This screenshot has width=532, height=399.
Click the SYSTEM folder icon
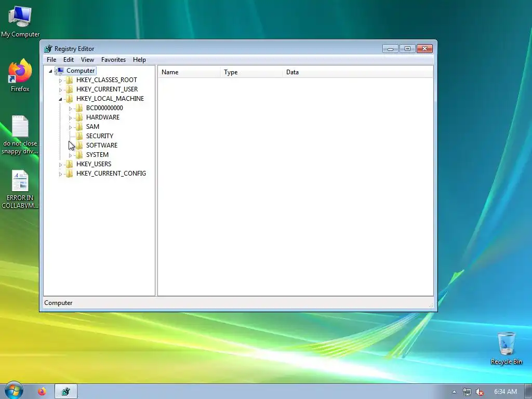coord(79,155)
